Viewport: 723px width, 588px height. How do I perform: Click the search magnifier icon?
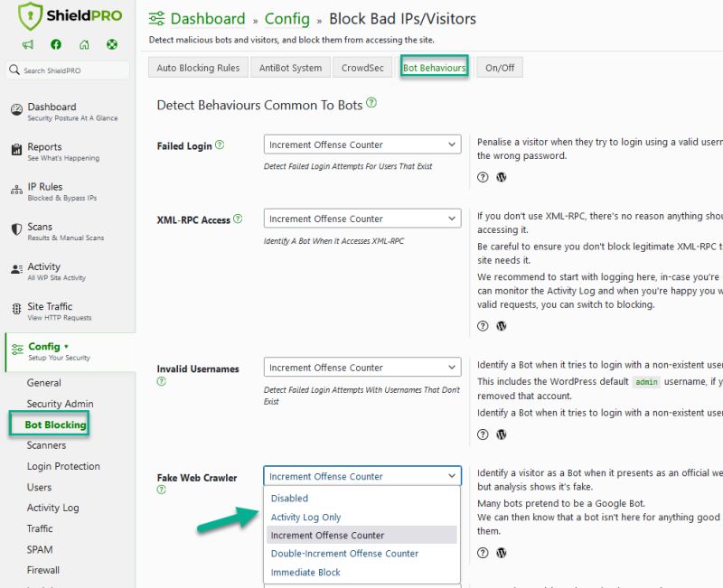pos(14,70)
